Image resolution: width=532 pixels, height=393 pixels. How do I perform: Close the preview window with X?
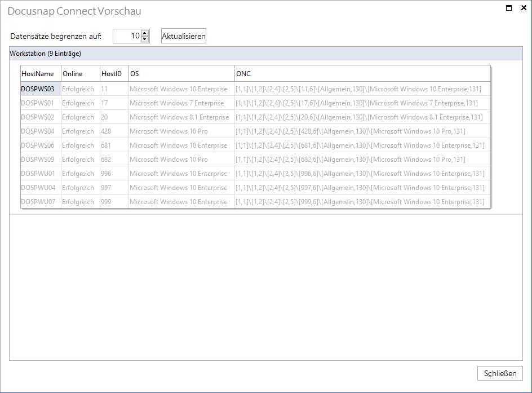coord(524,8)
